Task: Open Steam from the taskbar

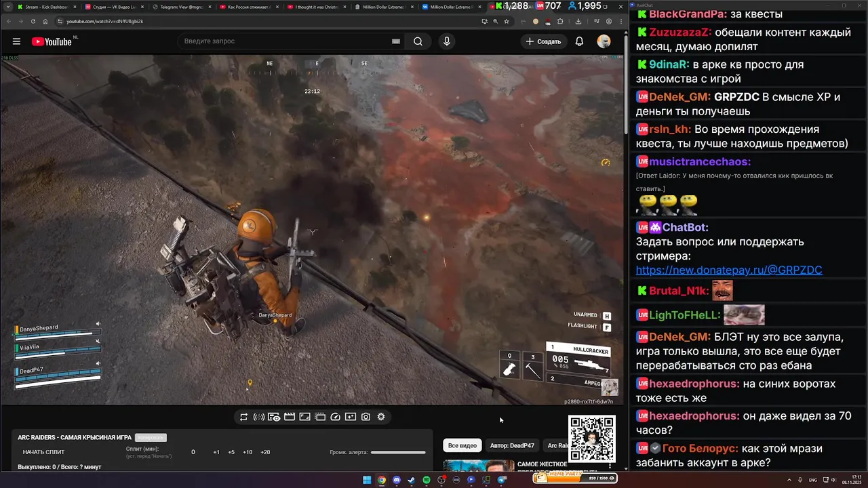Action: (x=412, y=480)
